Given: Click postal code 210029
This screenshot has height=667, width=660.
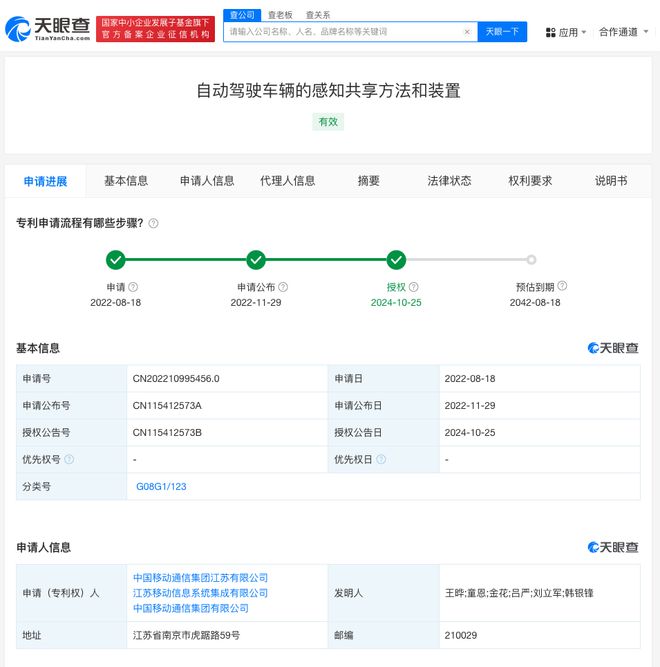Looking at the screenshot, I should tap(461, 636).
